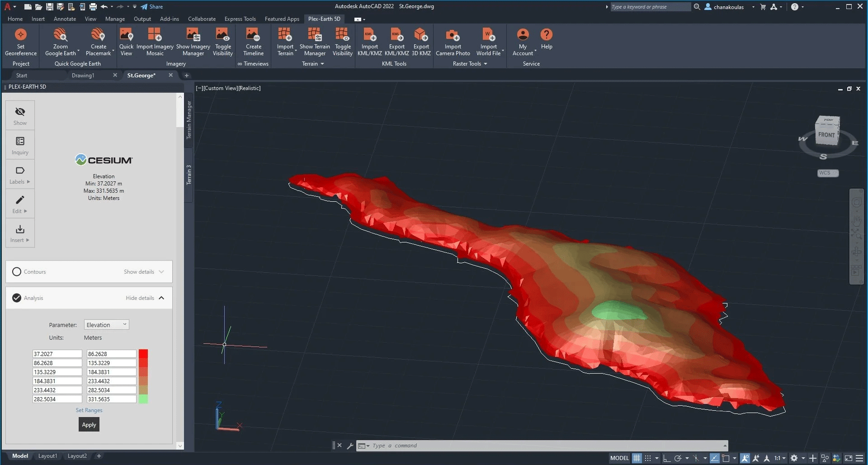
Task: Click the swatch beside the 233.4432 to 282.5034 range
Action: [143, 390]
